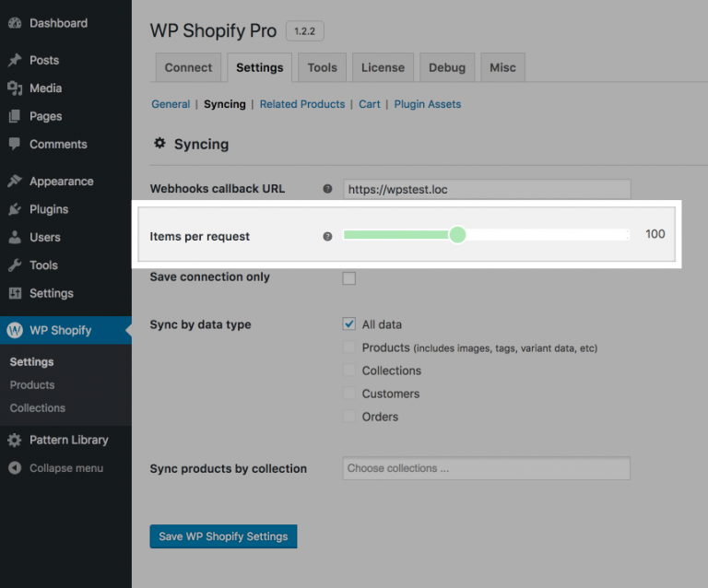Click the Collapse menu text
Screen dimensions: 708x588
pyautogui.click(x=66, y=468)
